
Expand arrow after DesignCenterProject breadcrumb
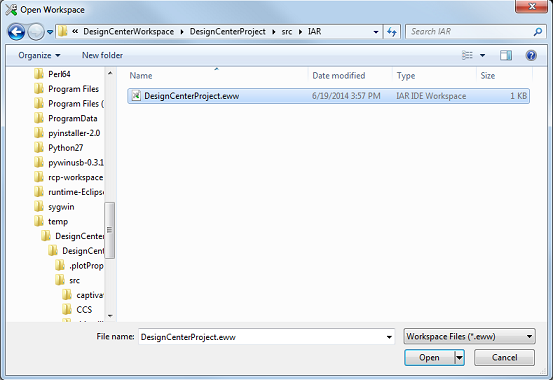pyautogui.click(x=274, y=32)
